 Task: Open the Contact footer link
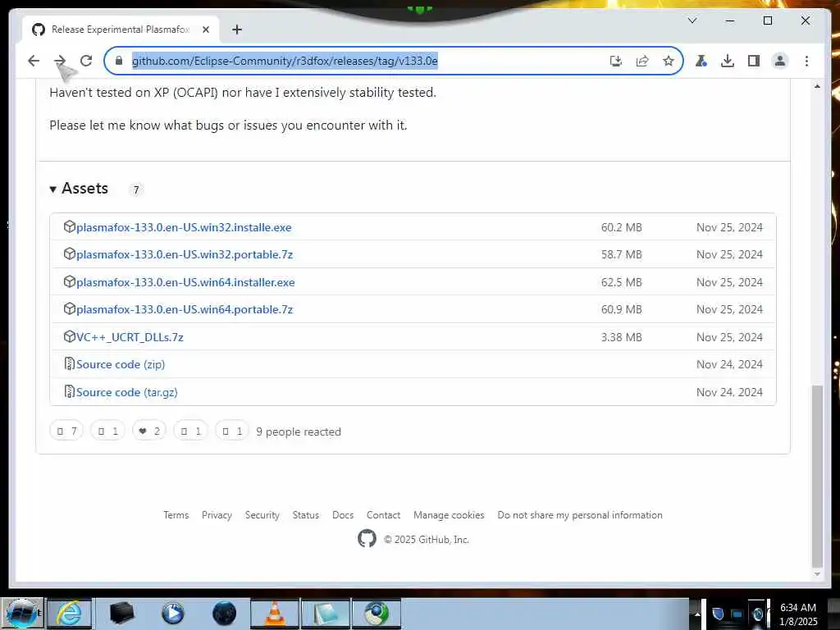[x=383, y=515]
